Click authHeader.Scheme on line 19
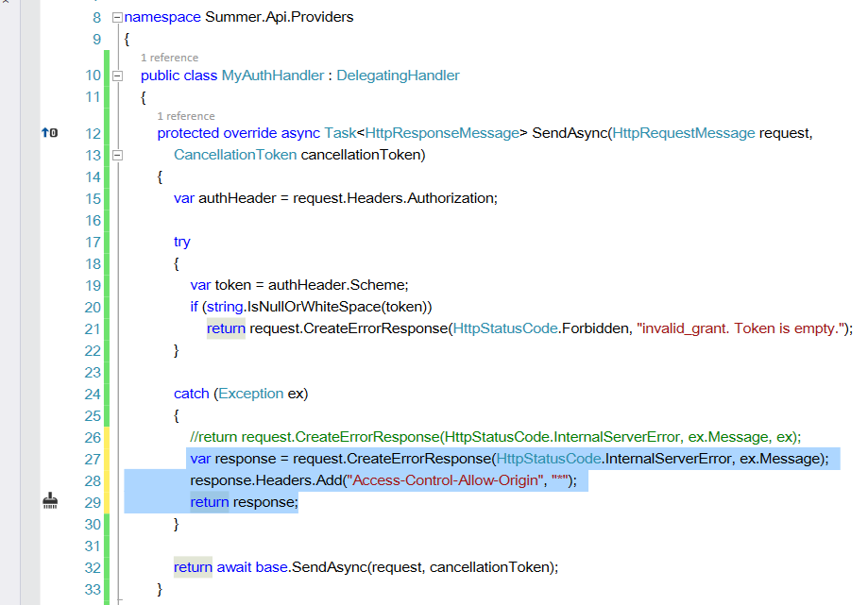This screenshot has height=605, width=868. tap(338, 285)
